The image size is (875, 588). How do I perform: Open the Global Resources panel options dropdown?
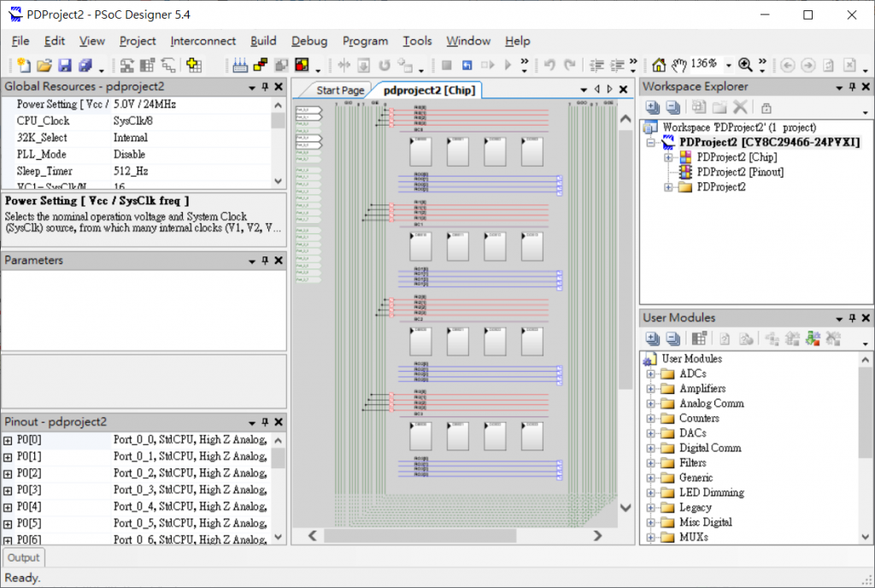click(x=252, y=87)
